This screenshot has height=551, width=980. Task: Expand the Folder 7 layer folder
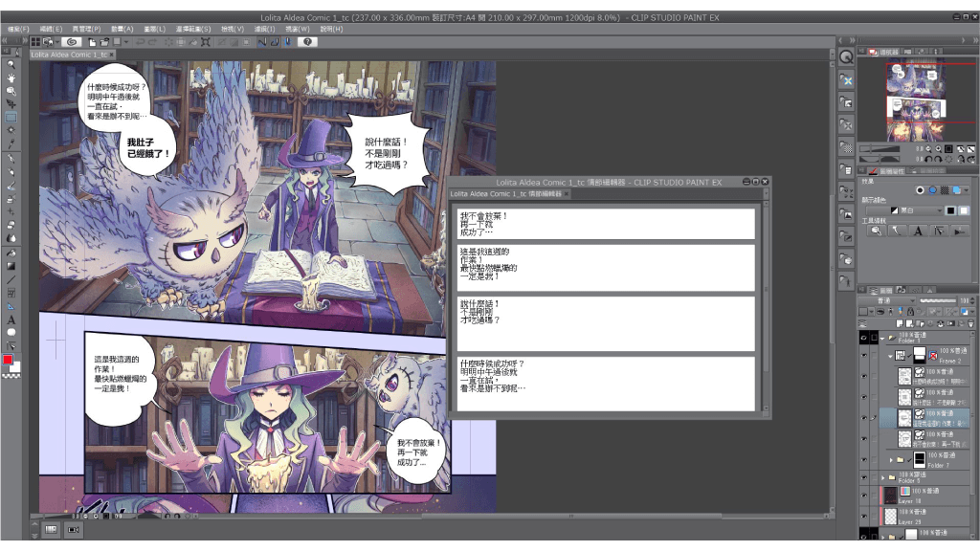(x=891, y=459)
